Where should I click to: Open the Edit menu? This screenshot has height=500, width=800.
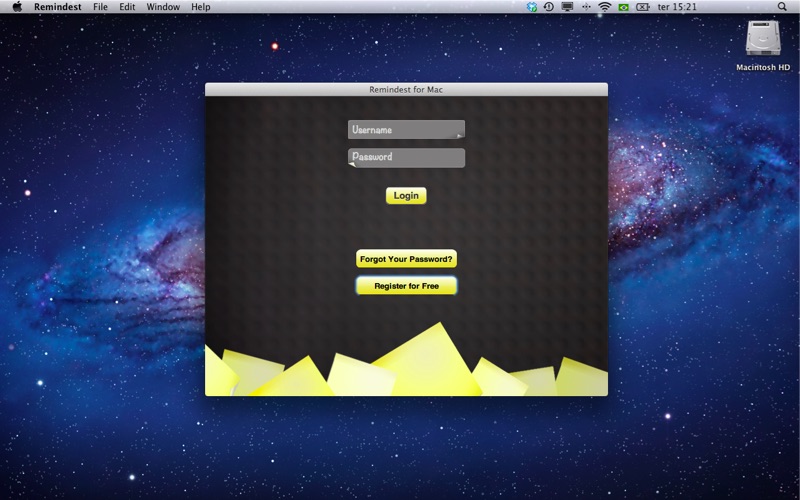(127, 7)
